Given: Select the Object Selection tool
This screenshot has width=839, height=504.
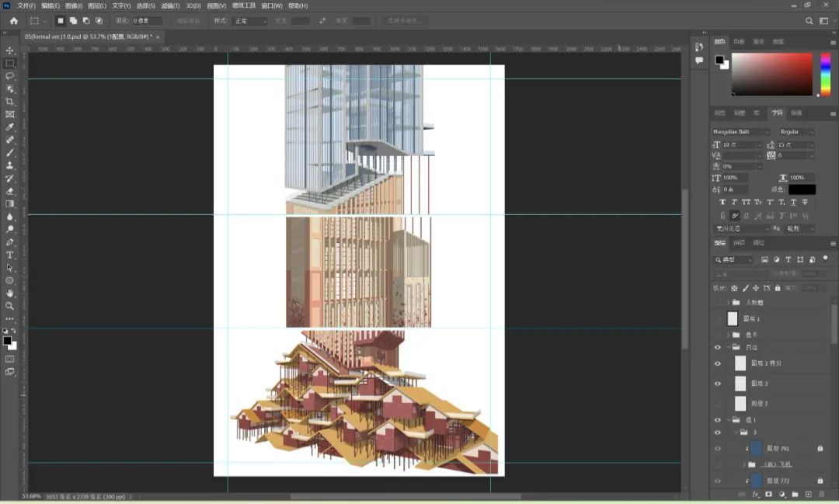Looking at the screenshot, I should (x=9, y=89).
